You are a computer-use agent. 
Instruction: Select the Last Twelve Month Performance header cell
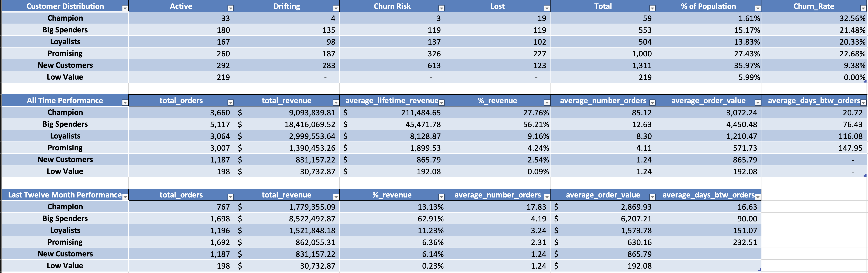point(65,195)
